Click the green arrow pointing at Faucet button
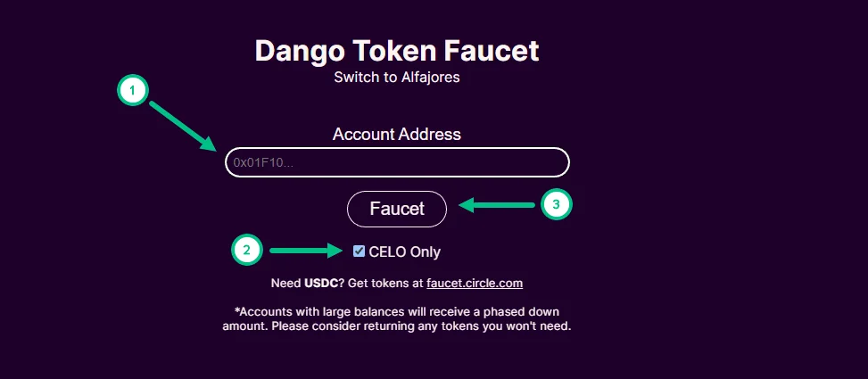The width and height of the screenshot is (868, 379). click(x=497, y=205)
